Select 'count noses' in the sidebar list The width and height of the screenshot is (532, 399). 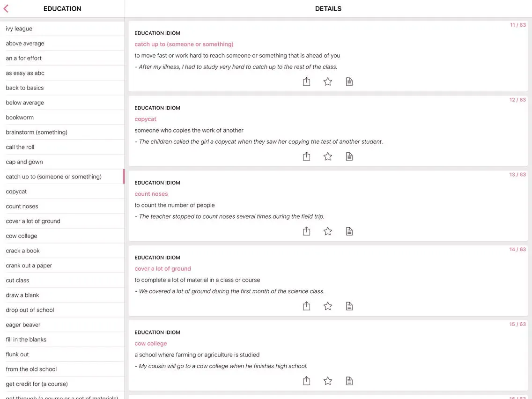(x=62, y=206)
